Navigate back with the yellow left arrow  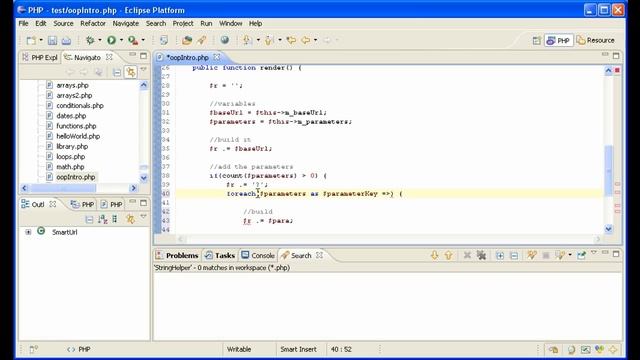pos(305,40)
